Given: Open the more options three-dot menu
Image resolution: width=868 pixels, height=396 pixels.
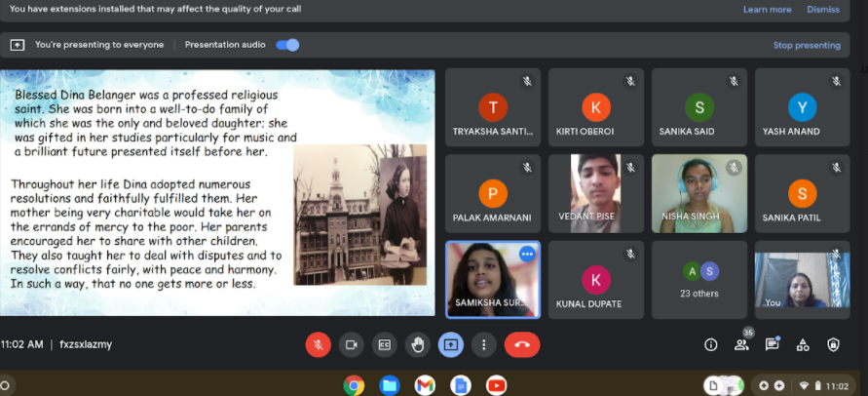Looking at the screenshot, I should tap(483, 344).
